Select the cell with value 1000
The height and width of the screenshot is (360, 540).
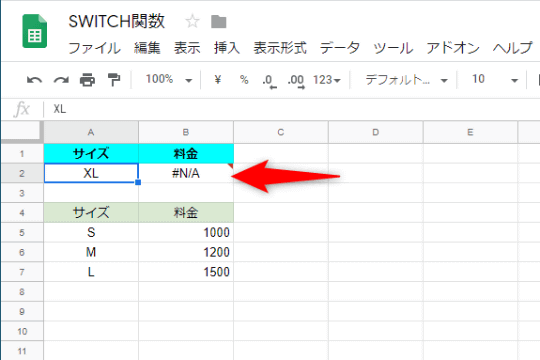pos(186,233)
